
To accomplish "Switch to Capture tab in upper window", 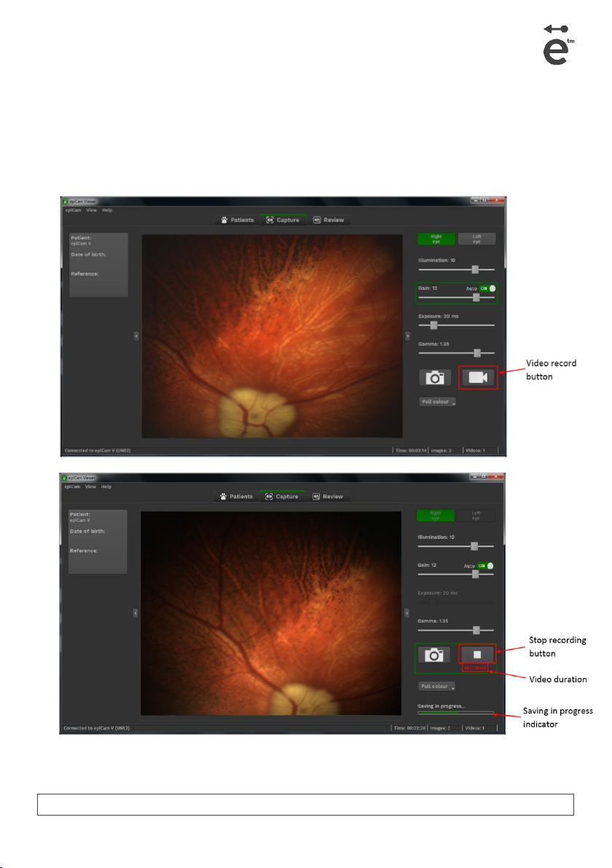I will [283, 220].
